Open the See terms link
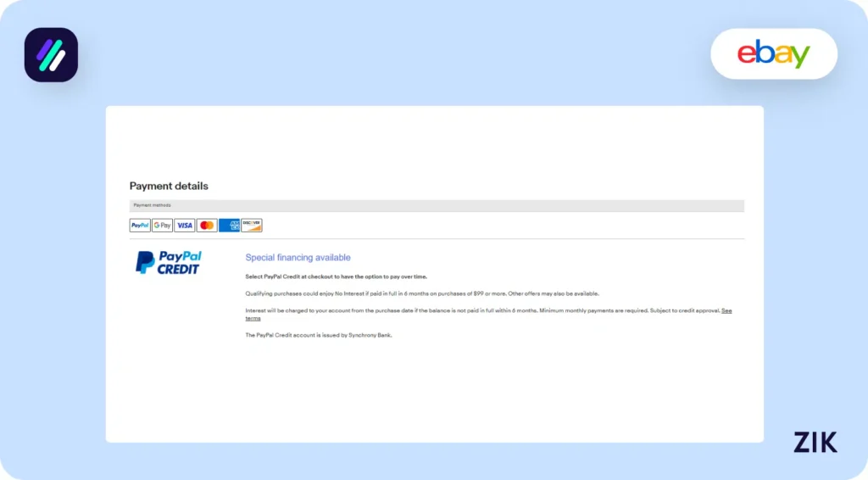This screenshot has height=480, width=868. (x=726, y=310)
